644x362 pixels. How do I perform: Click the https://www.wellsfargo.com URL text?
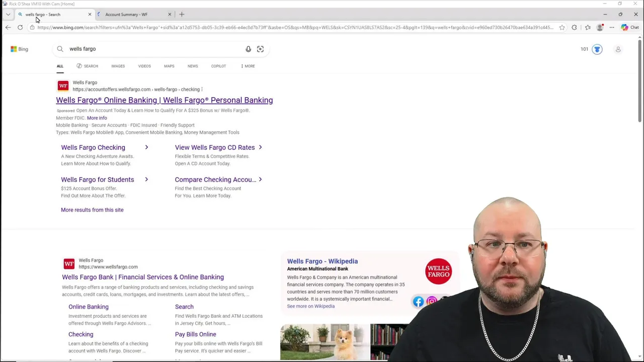[x=108, y=267]
